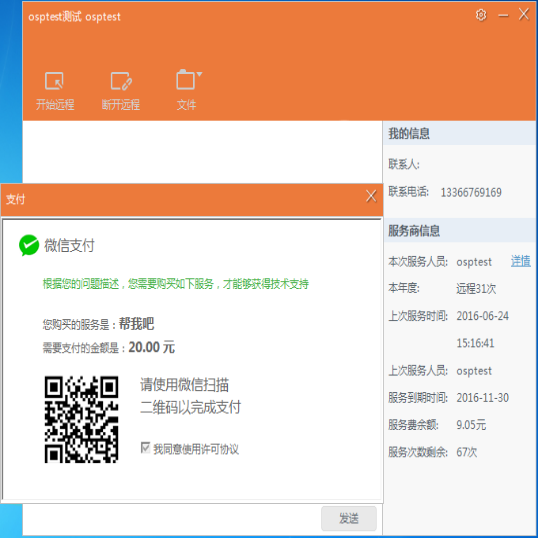Image resolution: width=538 pixels, height=538 pixels.
Task: Open the 详情 details link
Action: click(521, 261)
